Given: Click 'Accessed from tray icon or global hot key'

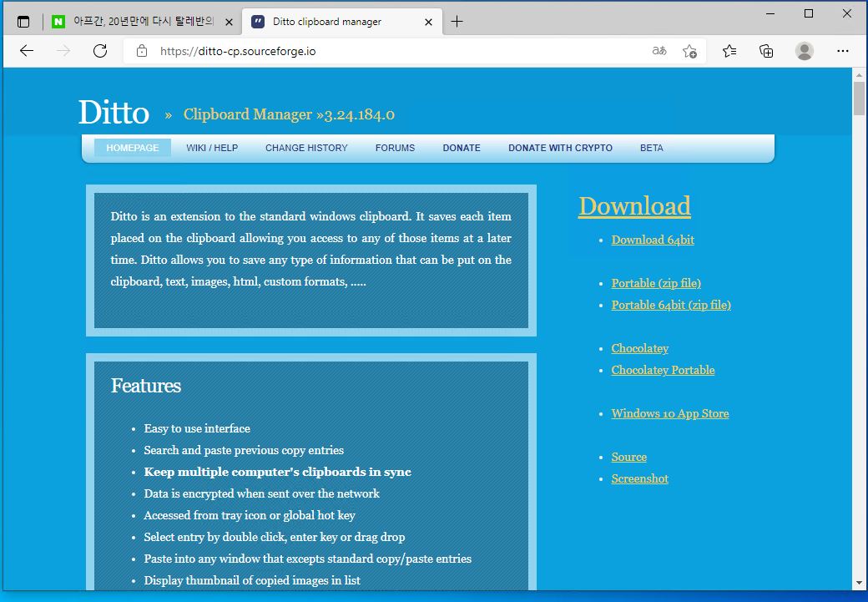Looking at the screenshot, I should pyautogui.click(x=249, y=515).
